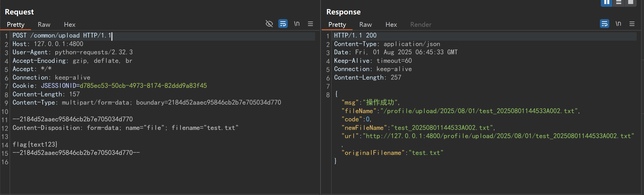This screenshot has height=195, width=644.
Task: Click the closing boundary line ending with --
Action: (x=76, y=153)
